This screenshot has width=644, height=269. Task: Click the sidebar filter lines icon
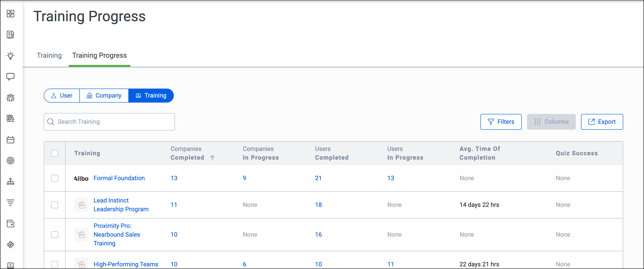point(10,203)
